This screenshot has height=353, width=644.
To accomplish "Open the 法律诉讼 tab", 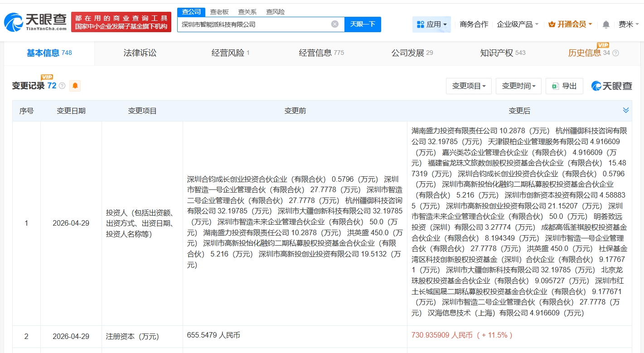I will 140,53.
